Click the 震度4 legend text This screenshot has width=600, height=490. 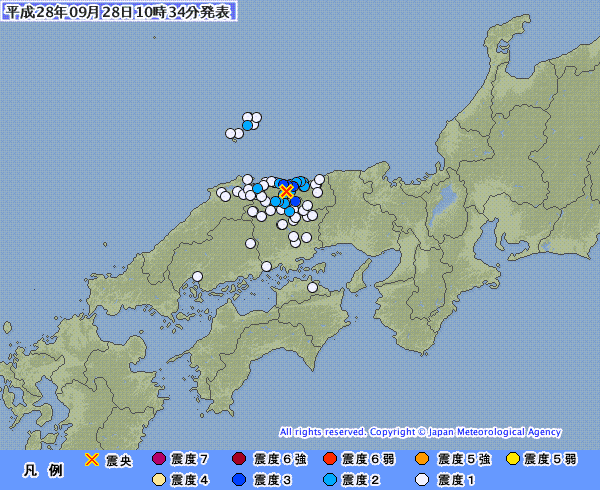coord(189,480)
